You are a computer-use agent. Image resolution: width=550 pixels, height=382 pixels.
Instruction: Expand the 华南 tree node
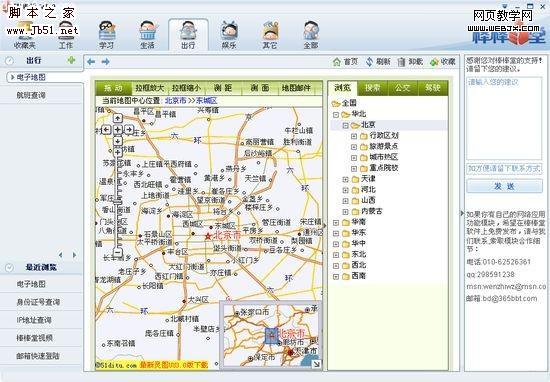[x=336, y=222]
